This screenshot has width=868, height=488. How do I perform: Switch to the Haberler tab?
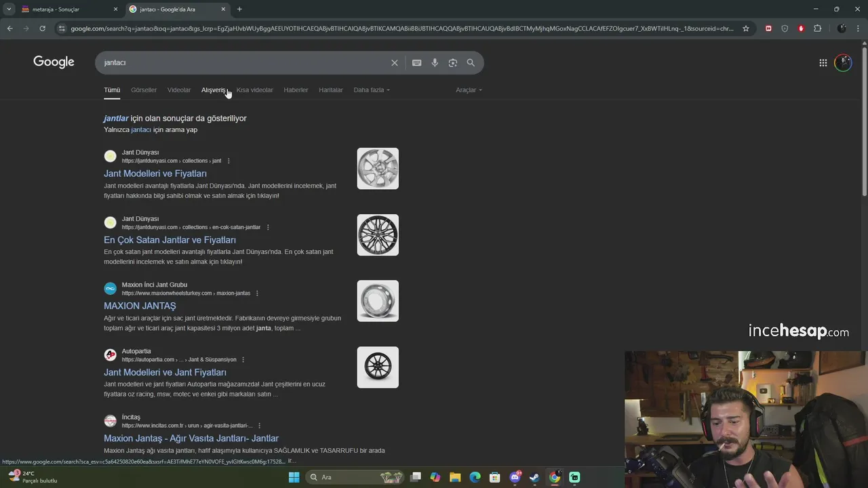[x=296, y=90]
